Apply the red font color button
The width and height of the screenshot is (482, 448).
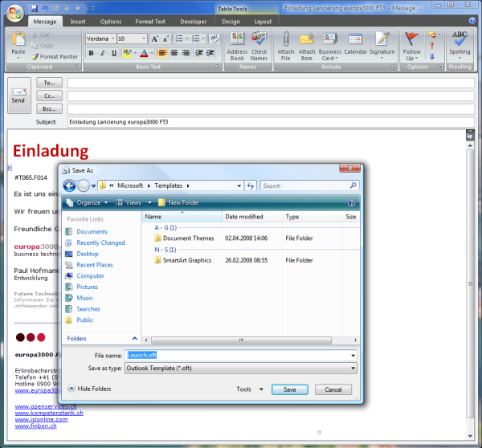pos(144,53)
